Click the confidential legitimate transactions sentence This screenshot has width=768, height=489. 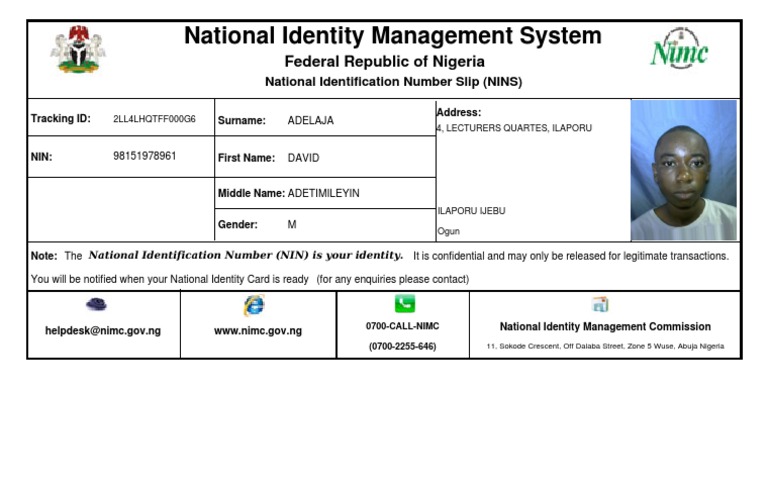click(571, 256)
